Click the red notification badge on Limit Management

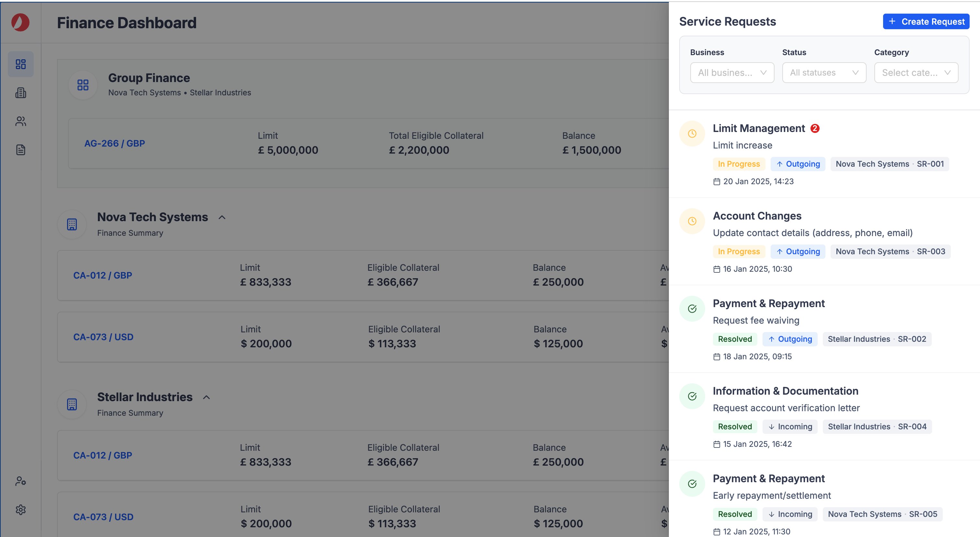click(x=815, y=128)
